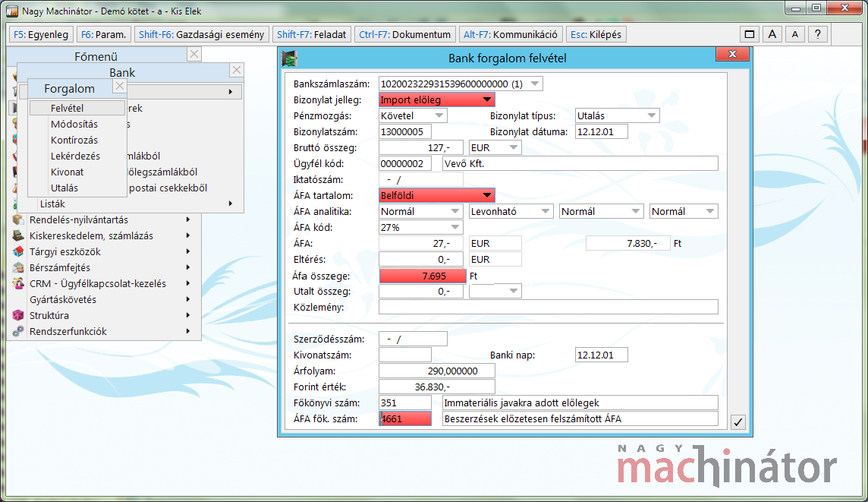Close the Bank submenu panel
Image resolution: width=868 pixels, height=502 pixels.
pos(237,71)
